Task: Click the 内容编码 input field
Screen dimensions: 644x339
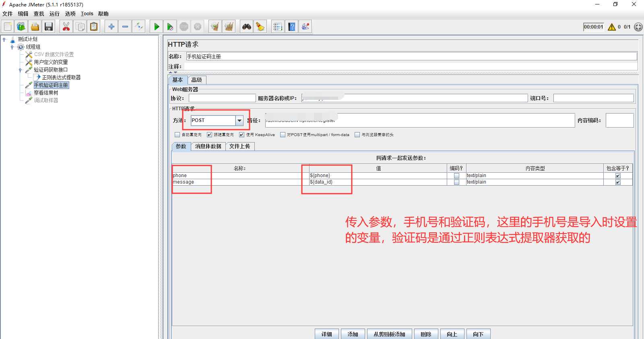Action: [x=619, y=120]
